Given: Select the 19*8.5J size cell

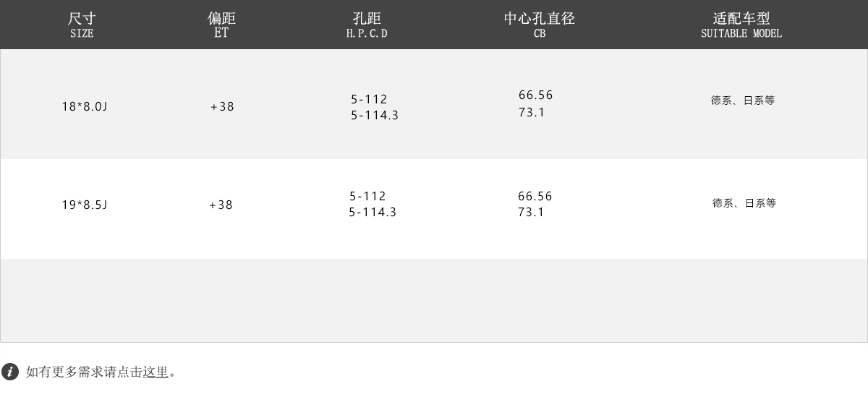Looking at the screenshot, I should [84, 205].
